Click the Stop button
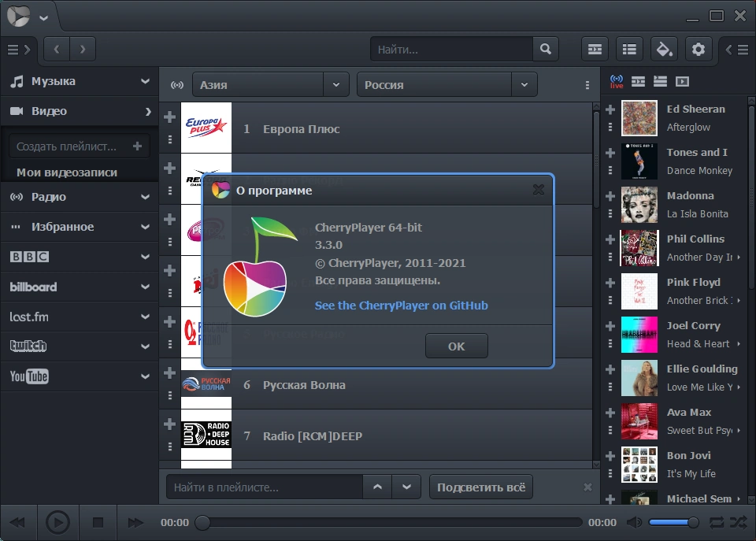 [x=98, y=523]
